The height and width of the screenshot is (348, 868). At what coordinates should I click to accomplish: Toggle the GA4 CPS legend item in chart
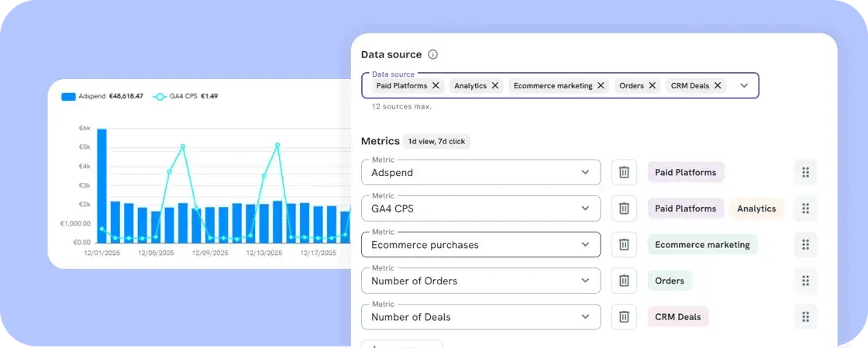point(185,96)
